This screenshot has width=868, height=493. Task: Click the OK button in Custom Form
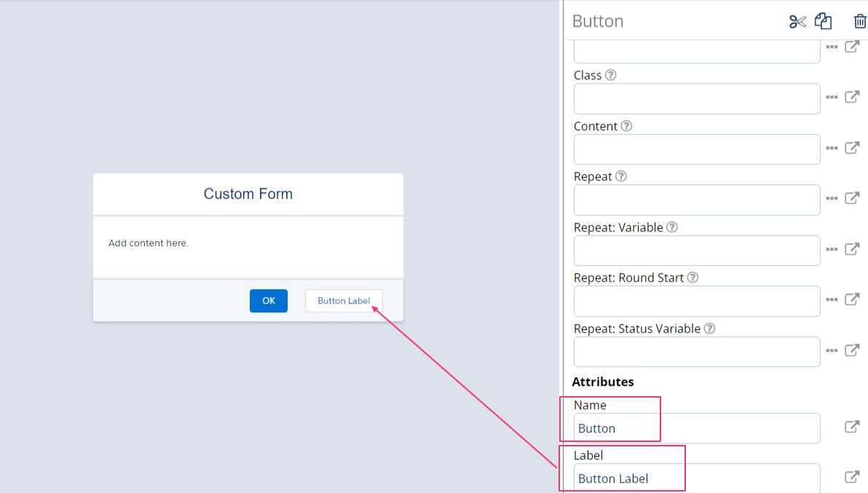click(x=268, y=301)
